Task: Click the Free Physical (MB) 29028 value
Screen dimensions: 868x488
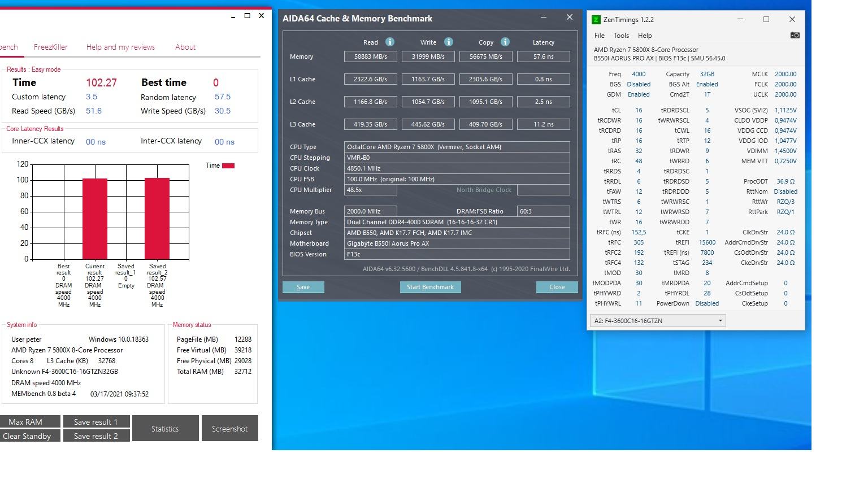Action: [x=243, y=361]
